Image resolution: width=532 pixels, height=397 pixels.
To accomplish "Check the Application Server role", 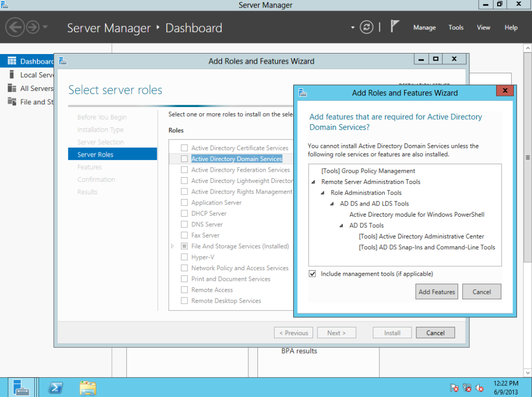I will point(184,203).
